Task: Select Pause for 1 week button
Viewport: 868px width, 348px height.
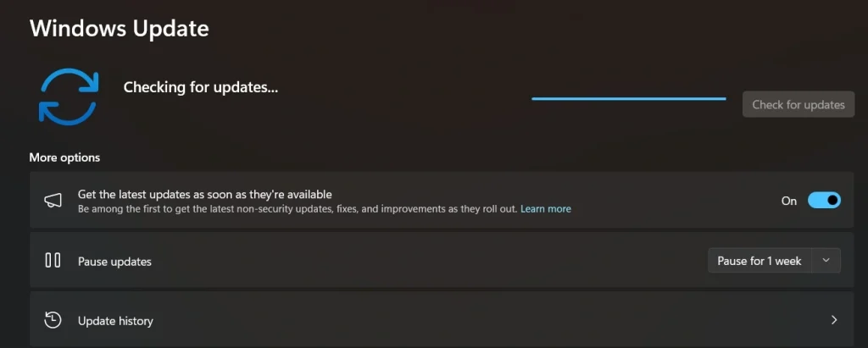Action: (759, 261)
